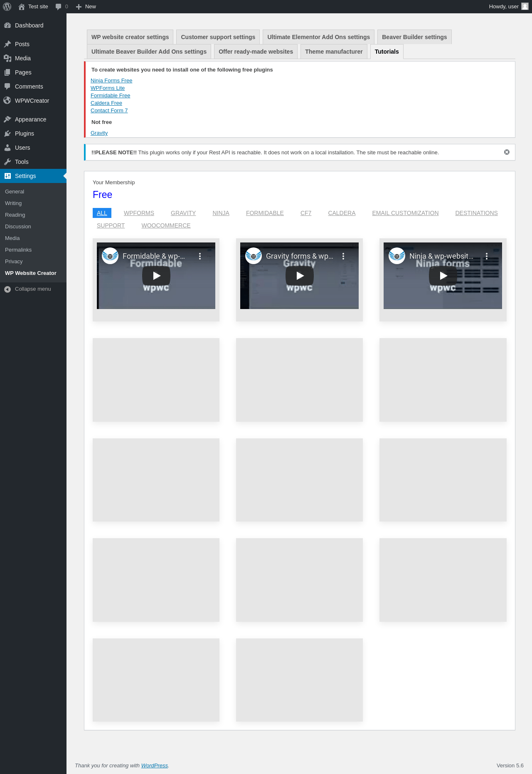Switch to Theme manufacturer tab

334,52
